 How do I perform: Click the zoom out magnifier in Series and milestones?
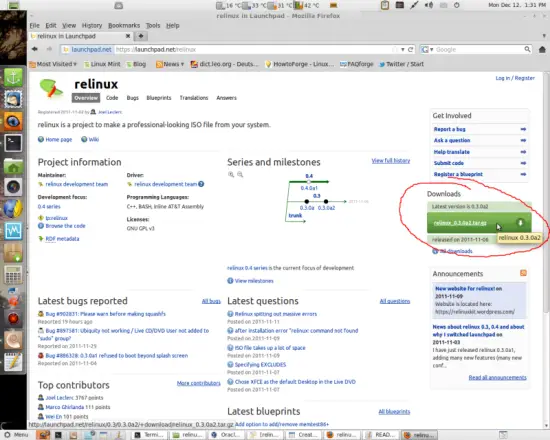pyautogui.click(x=240, y=174)
